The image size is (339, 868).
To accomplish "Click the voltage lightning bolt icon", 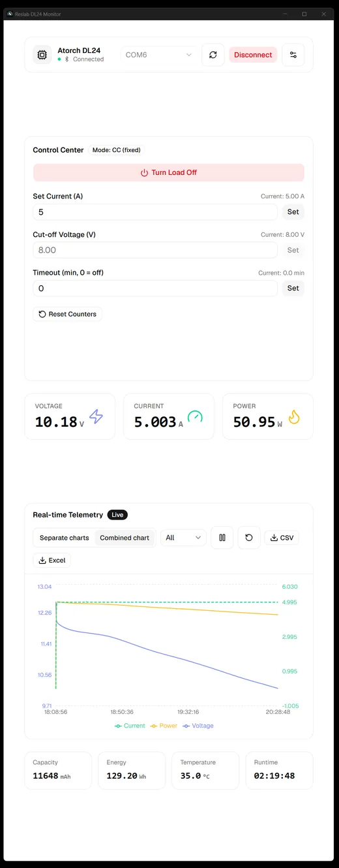I will [96, 416].
